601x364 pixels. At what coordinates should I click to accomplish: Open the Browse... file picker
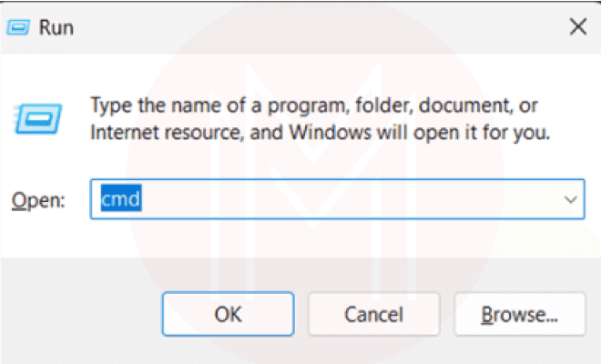(519, 315)
